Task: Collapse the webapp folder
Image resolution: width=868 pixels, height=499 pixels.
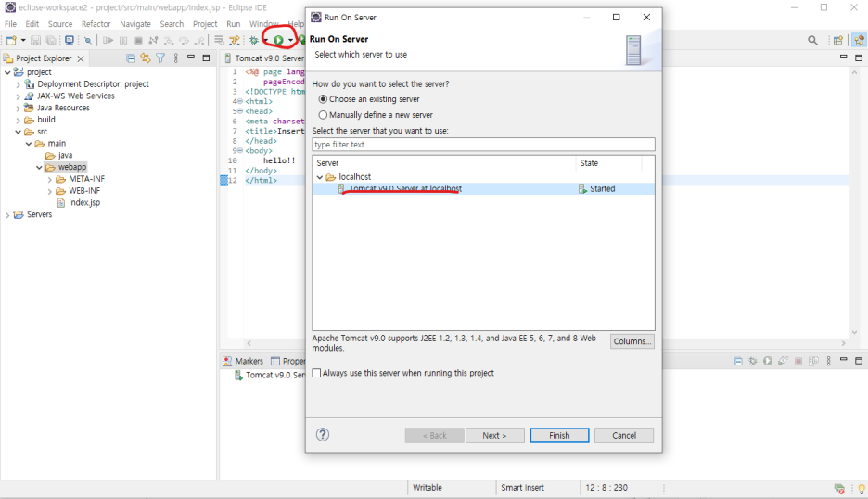Action: [x=39, y=167]
